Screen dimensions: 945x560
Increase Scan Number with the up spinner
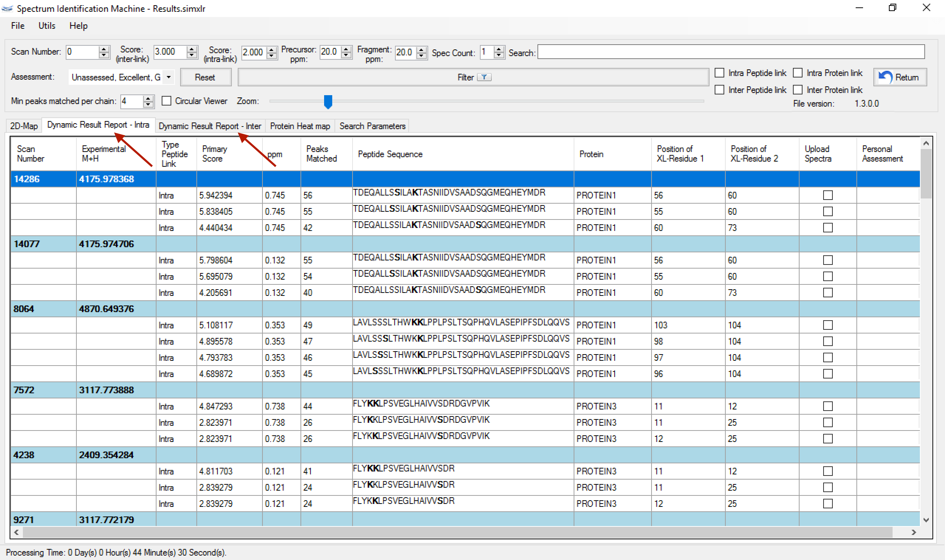tap(104, 49)
